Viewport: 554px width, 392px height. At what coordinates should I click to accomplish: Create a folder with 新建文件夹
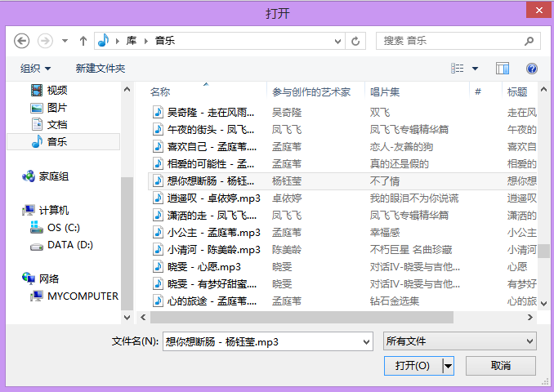101,68
